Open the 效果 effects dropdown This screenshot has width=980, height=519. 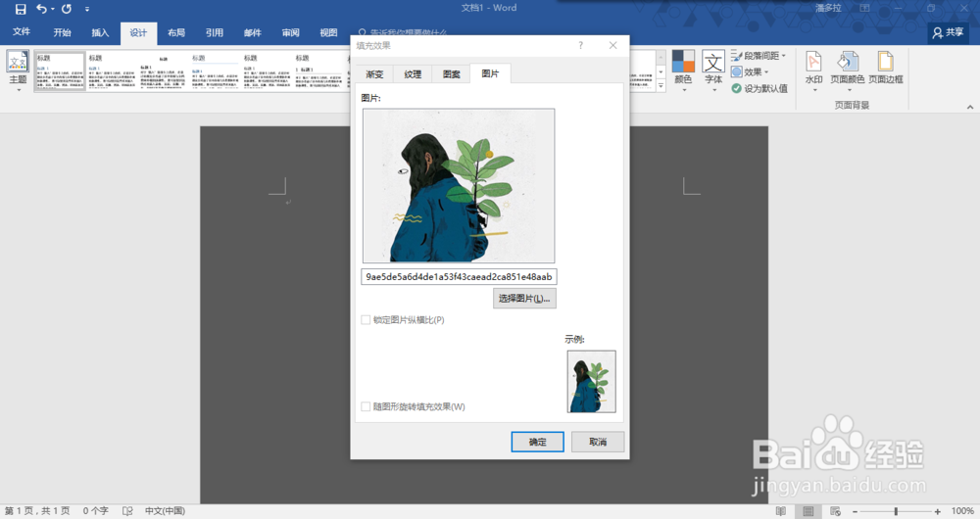point(750,71)
